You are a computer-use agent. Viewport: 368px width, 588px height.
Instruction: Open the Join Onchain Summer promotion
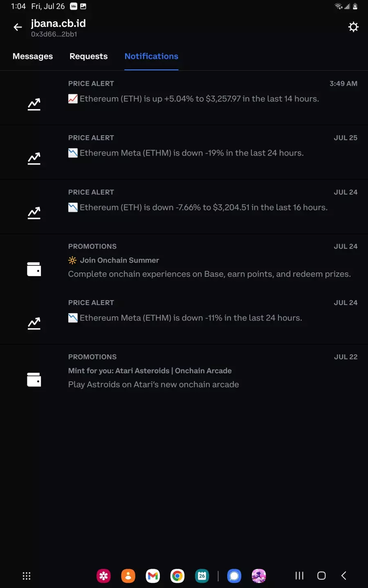pyautogui.click(x=184, y=262)
